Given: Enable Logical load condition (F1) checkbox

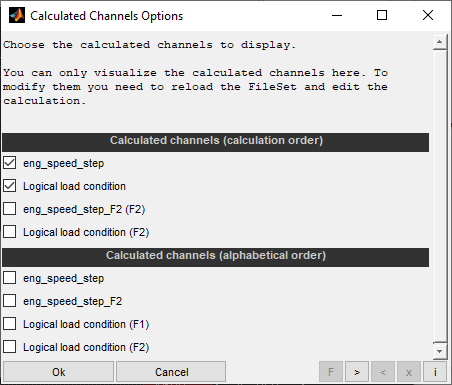Looking at the screenshot, I should [10, 324].
